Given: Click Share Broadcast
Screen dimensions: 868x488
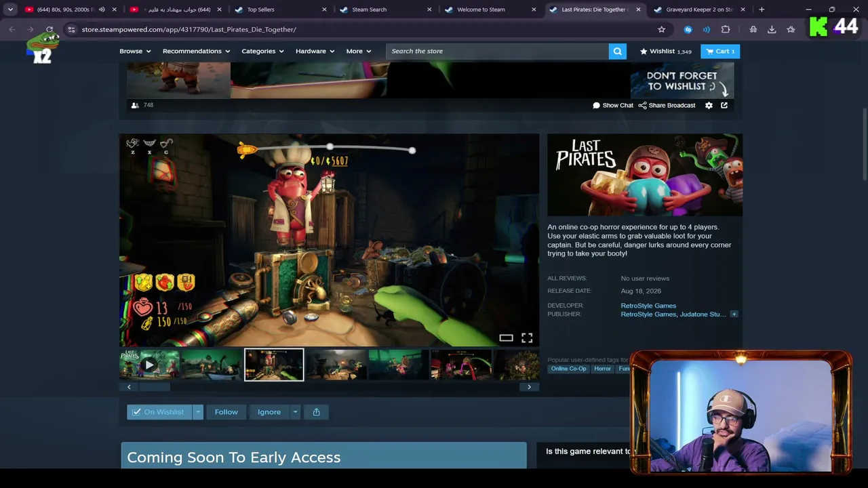Looking at the screenshot, I should coord(667,105).
